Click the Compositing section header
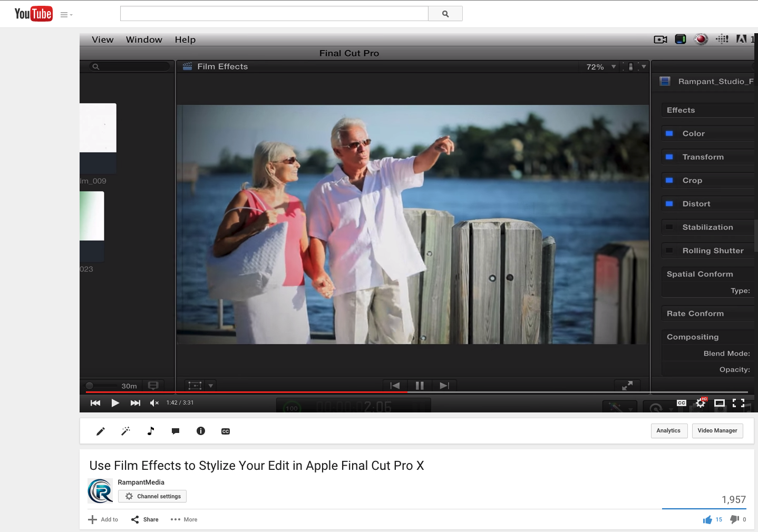 pos(708,337)
